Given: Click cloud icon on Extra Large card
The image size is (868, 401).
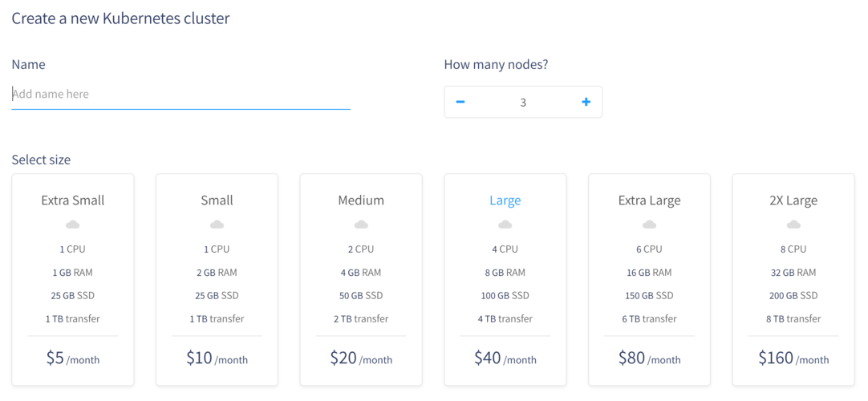Looking at the screenshot, I should point(649,225).
